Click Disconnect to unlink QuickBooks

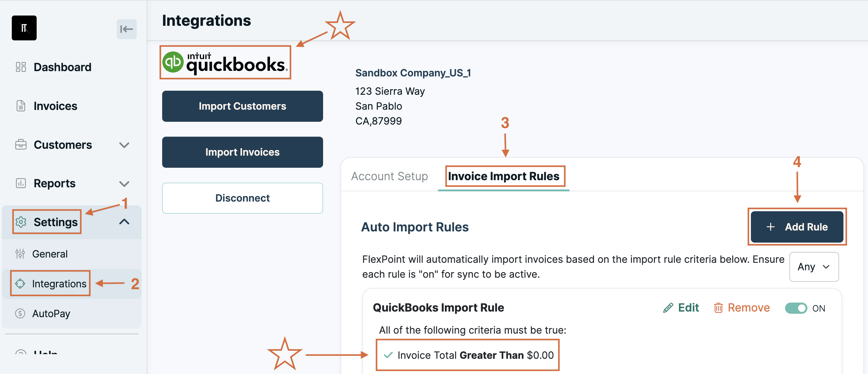tap(242, 198)
